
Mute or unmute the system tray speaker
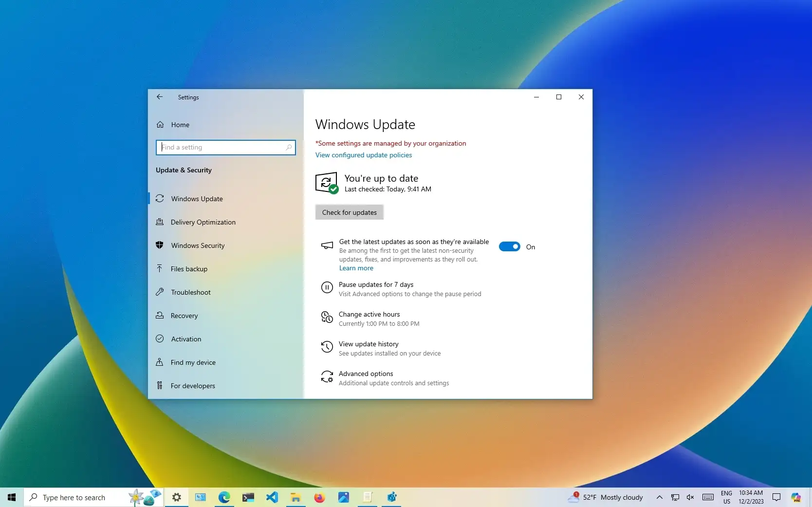click(690, 497)
